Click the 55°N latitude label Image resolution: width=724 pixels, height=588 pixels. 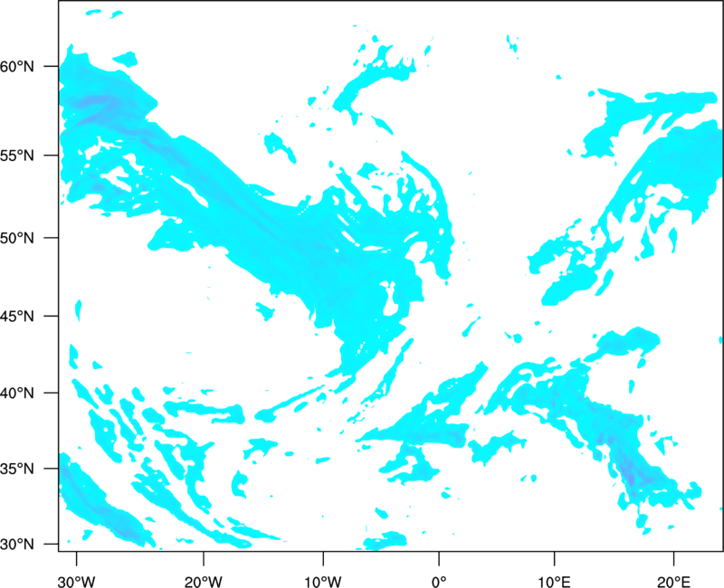click(17, 156)
